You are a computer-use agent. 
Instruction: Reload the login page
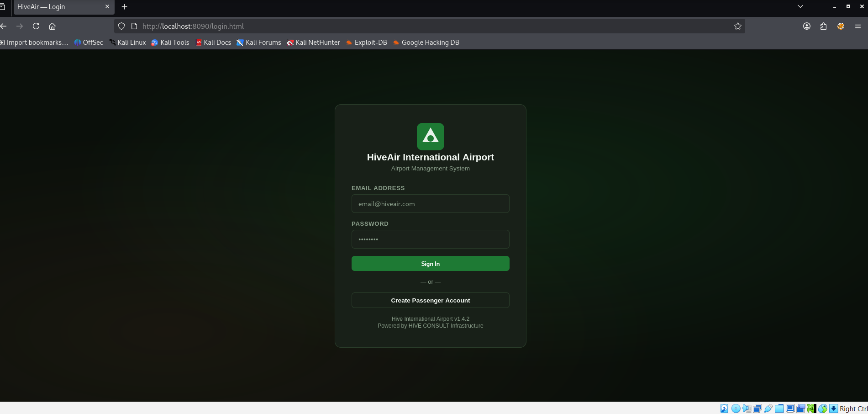[x=36, y=26]
